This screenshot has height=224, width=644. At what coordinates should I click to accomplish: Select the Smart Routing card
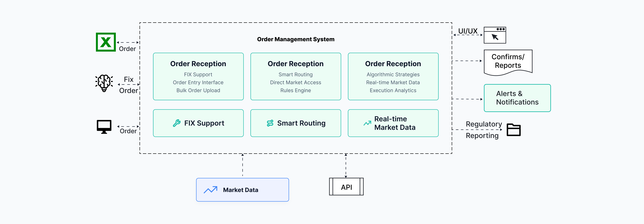(x=296, y=123)
